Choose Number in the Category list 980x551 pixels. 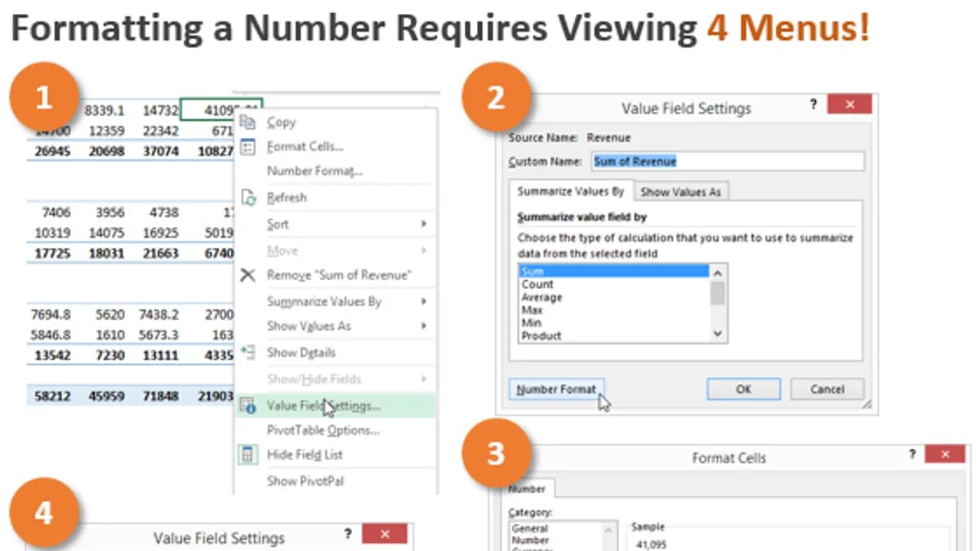pyautogui.click(x=530, y=540)
